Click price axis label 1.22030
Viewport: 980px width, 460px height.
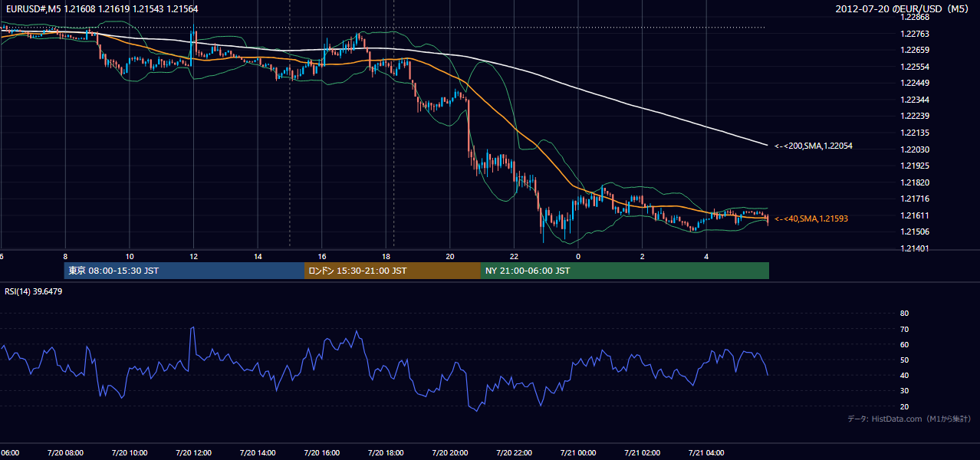pos(915,149)
